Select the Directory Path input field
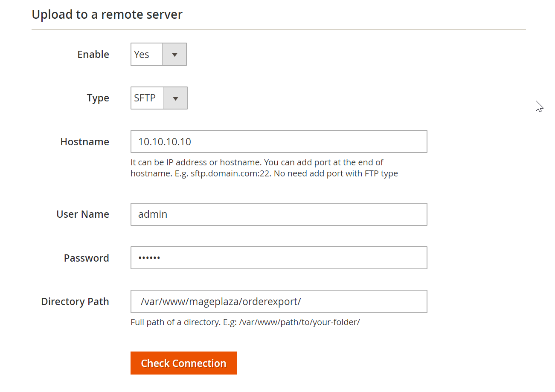555x392 pixels. coord(279,302)
